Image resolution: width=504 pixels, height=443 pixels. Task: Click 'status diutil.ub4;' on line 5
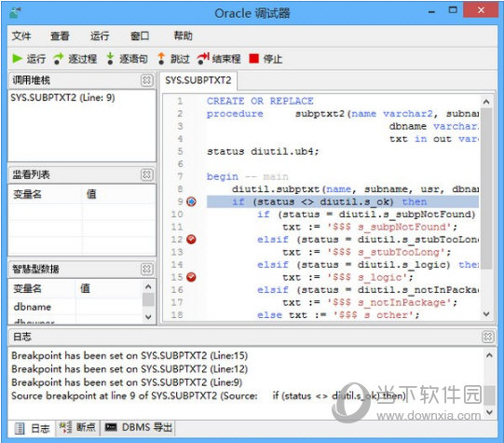coord(263,151)
